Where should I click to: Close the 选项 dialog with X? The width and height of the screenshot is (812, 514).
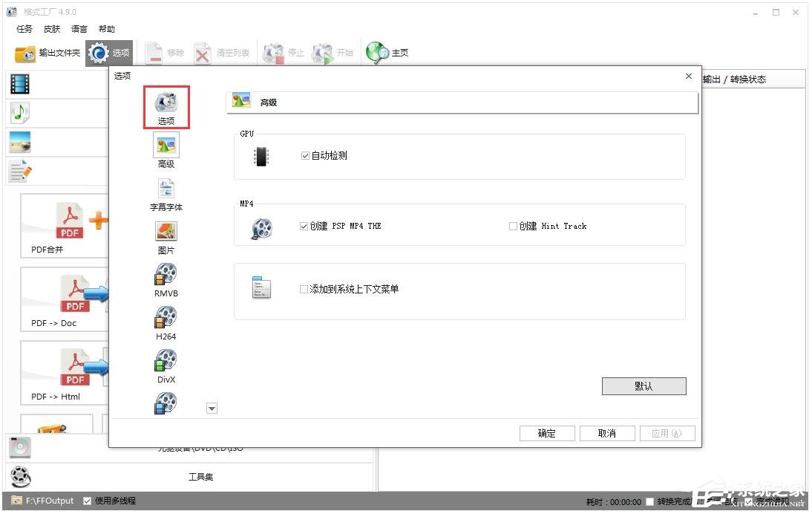click(x=688, y=77)
